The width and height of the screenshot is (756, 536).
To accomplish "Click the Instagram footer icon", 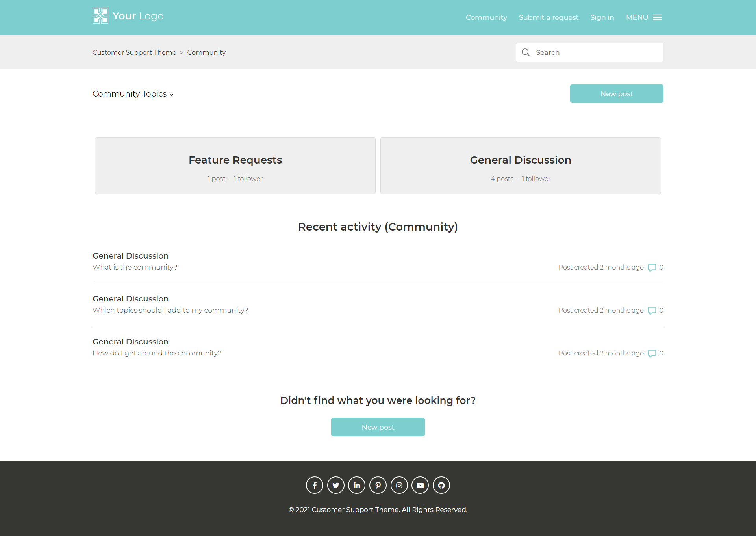I will tap(399, 485).
